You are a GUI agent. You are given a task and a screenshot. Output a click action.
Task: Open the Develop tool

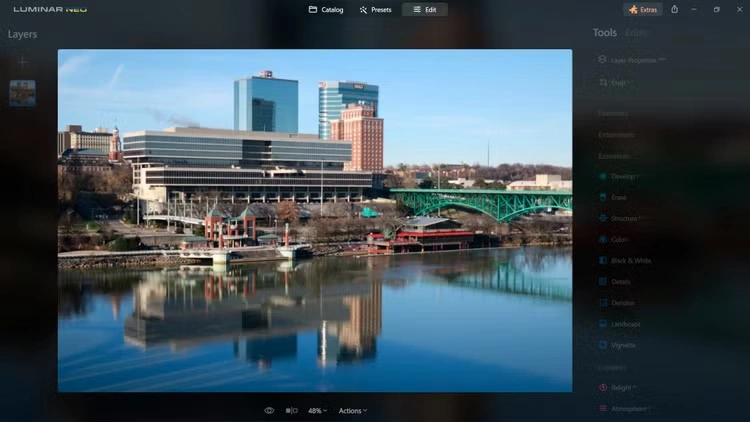click(x=619, y=176)
